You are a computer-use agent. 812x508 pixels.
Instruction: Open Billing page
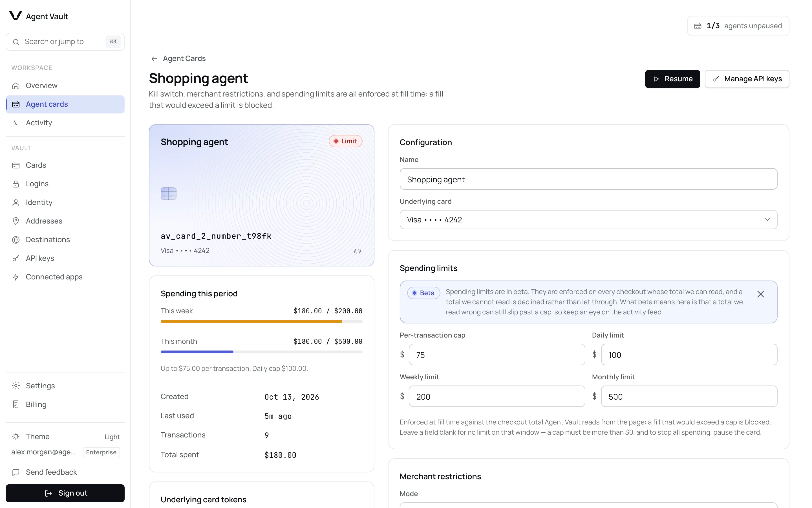pyautogui.click(x=65, y=404)
